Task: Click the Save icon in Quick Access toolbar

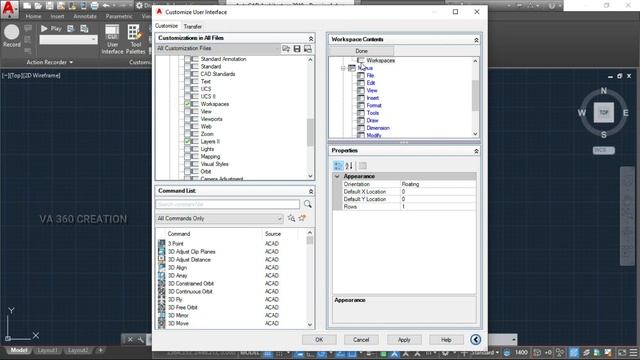Action: click(x=50, y=6)
